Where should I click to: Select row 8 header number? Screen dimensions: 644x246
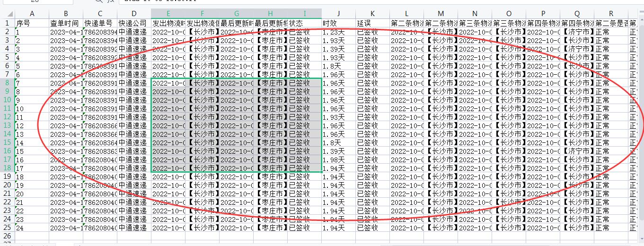click(8, 83)
